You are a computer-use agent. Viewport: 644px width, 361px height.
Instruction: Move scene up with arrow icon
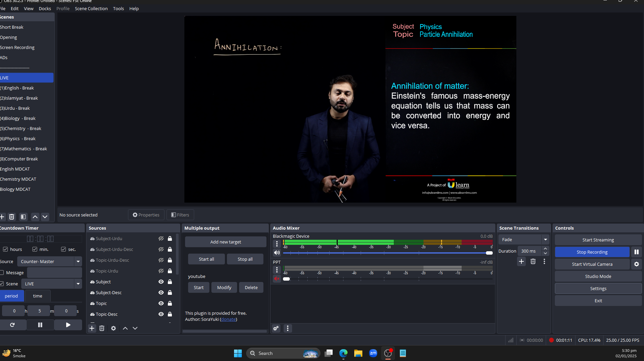coord(35,217)
